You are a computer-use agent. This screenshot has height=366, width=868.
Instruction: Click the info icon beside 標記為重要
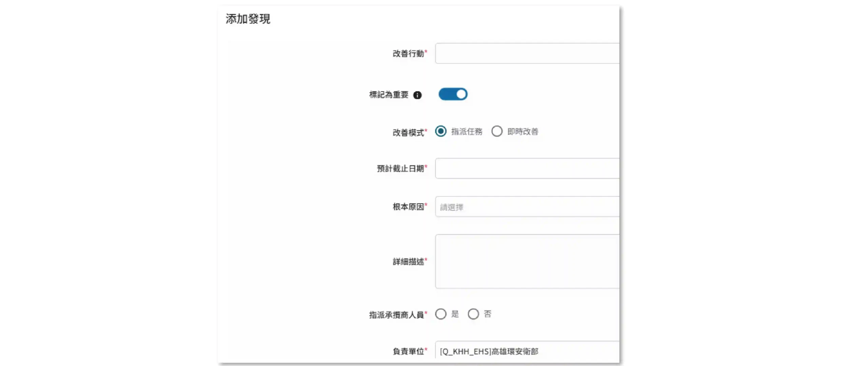tap(417, 95)
